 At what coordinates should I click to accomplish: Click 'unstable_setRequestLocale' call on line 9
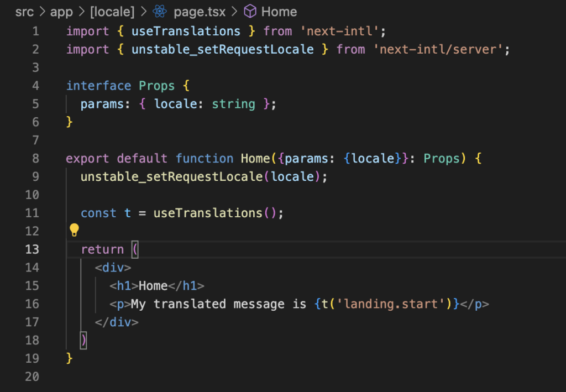coord(171,176)
